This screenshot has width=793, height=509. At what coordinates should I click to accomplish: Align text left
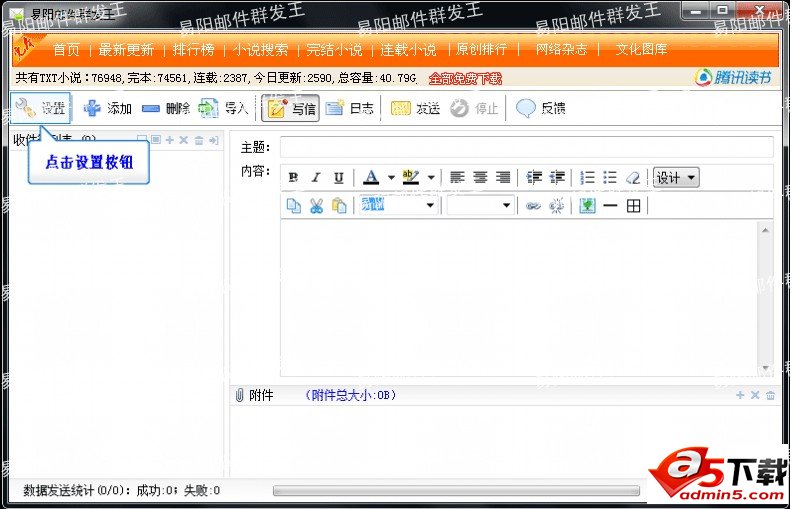(x=457, y=178)
